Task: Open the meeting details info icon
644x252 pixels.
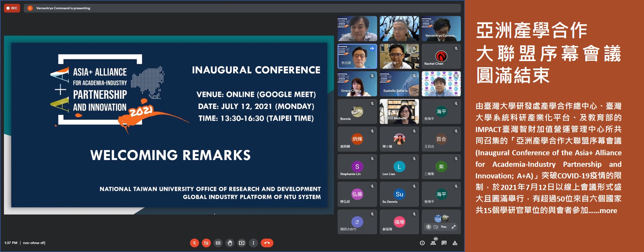Action: [x=422, y=243]
